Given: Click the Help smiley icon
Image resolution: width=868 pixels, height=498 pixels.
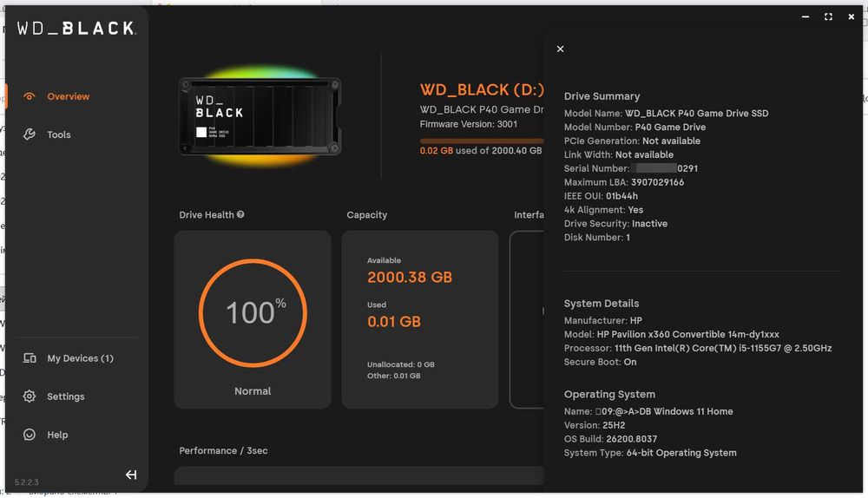Looking at the screenshot, I should point(30,435).
